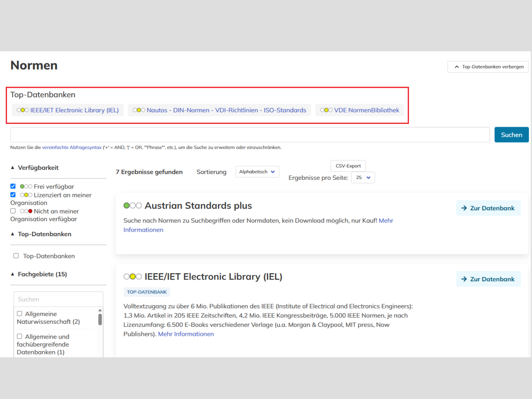Hide top databases with Top-Datenbanken verbergen
Screen dimensions: 532x399
point(488,67)
